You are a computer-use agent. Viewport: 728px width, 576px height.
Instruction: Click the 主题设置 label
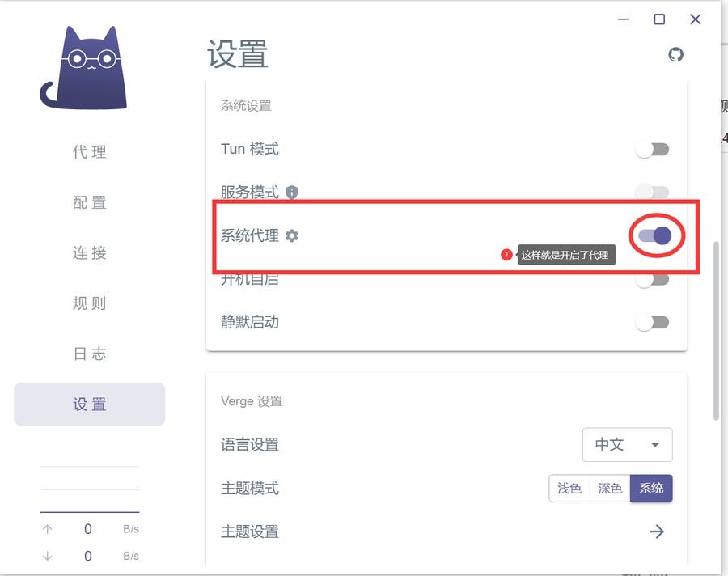[250, 532]
